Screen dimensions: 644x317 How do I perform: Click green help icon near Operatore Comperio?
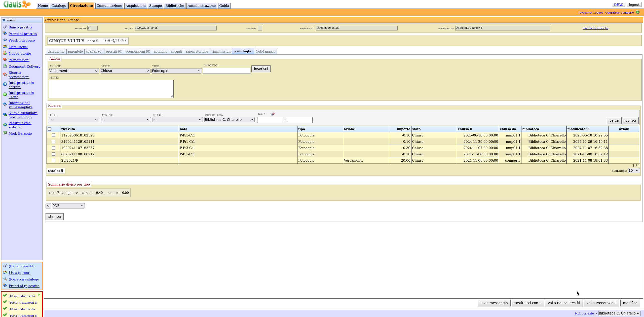point(637,12)
